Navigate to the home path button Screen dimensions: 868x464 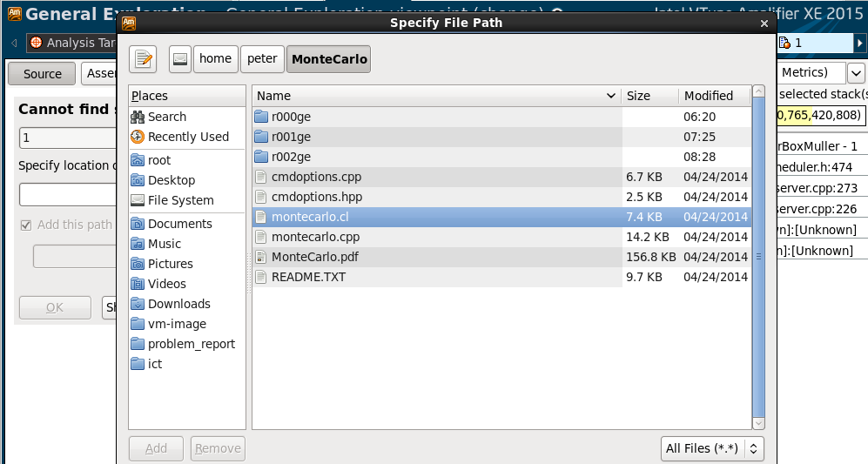[215, 58]
